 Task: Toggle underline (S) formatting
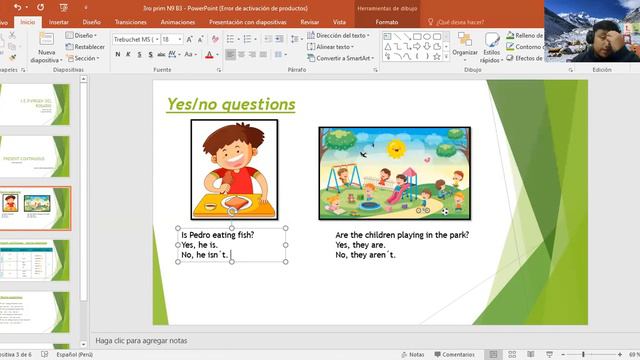pyautogui.click(x=139, y=54)
